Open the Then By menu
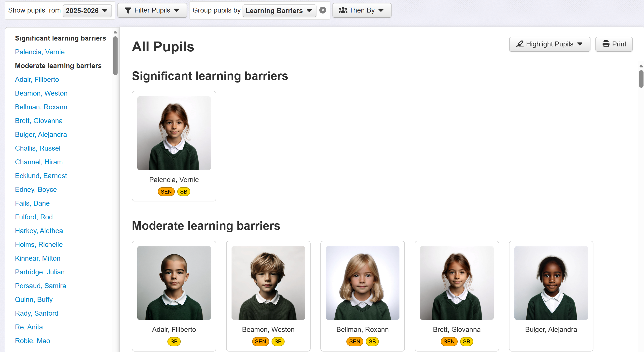 click(x=361, y=11)
